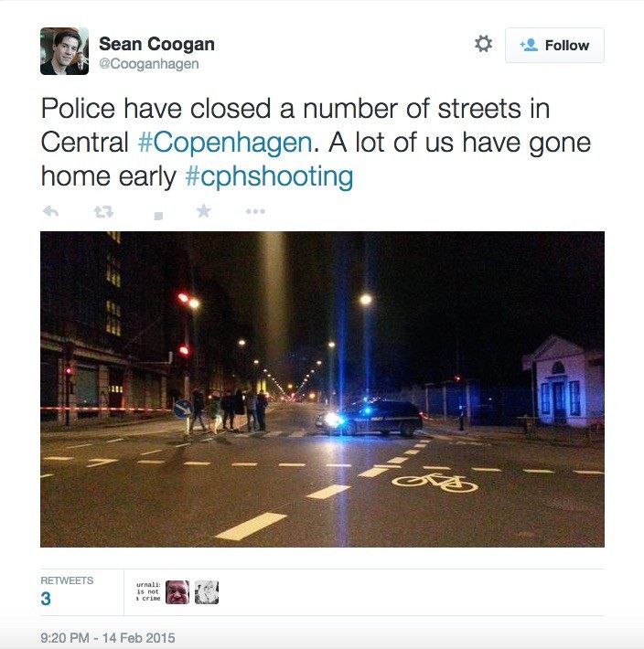Open the three-dots more options
644x649 pixels.
coord(255,211)
